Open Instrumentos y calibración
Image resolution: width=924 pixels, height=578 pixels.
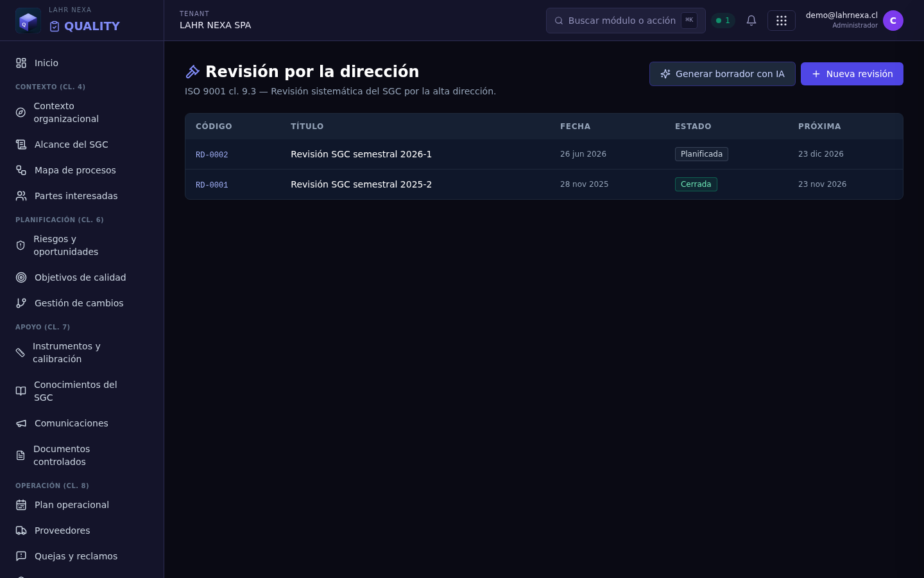(81, 353)
